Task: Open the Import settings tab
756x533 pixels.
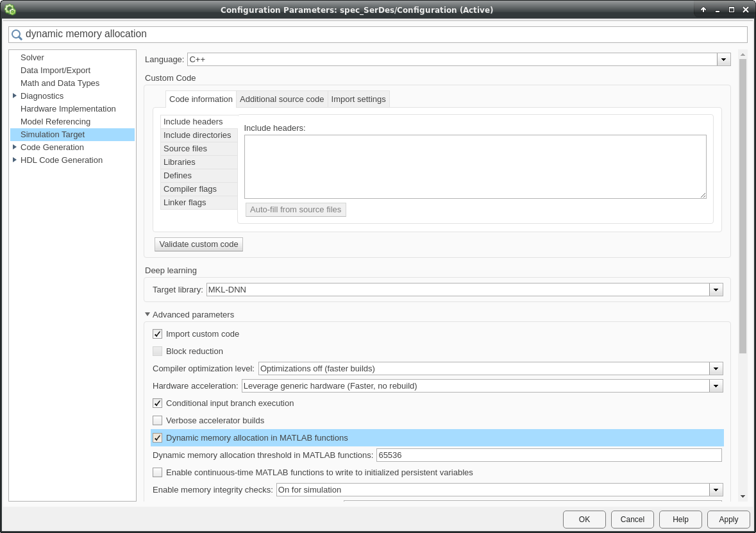Action: pos(358,99)
